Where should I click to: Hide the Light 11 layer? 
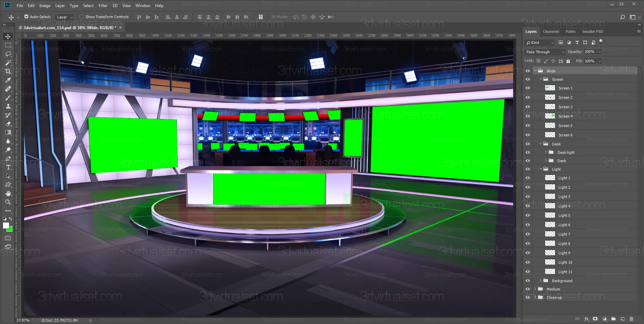pyautogui.click(x=528, y=272)
